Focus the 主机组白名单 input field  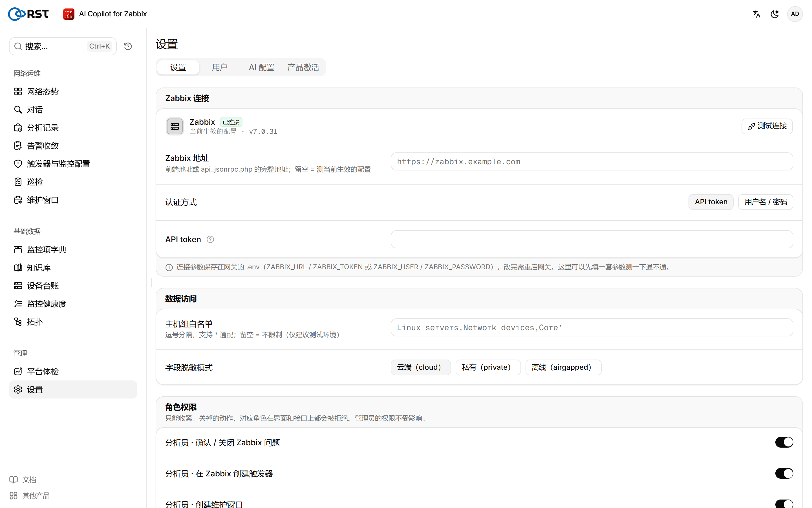[x=592, y=327]
